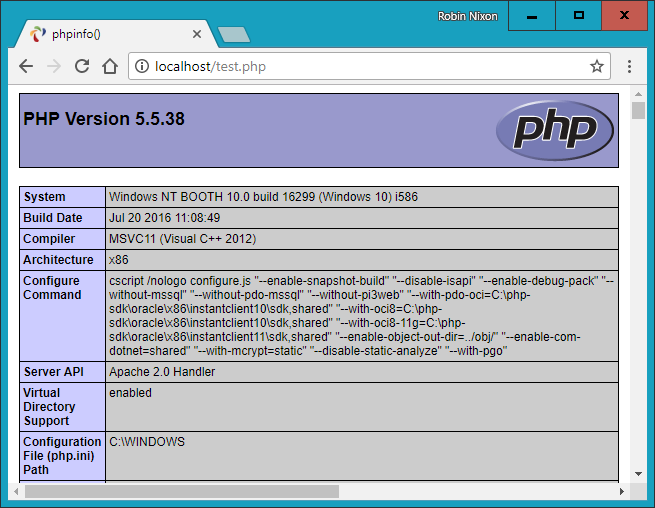Viewport: 655px width, 508px height.
Task: Open a new tab
Action: point(234,34)
